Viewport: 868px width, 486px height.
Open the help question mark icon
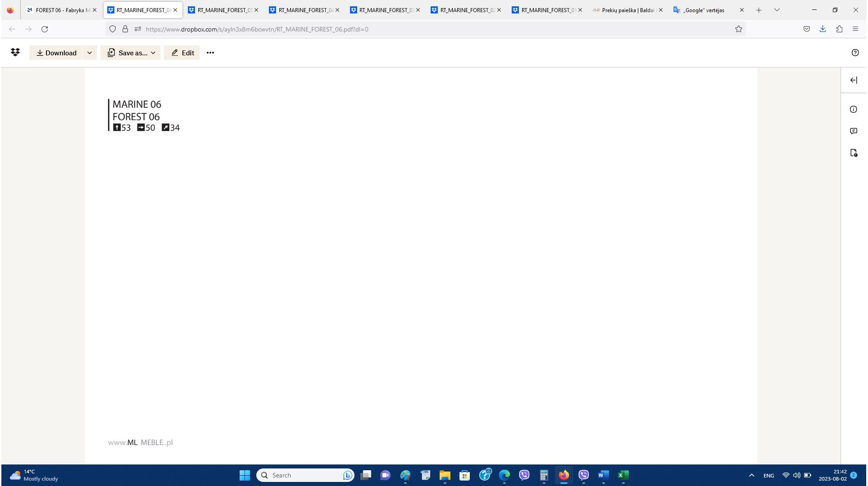(855, 53)
